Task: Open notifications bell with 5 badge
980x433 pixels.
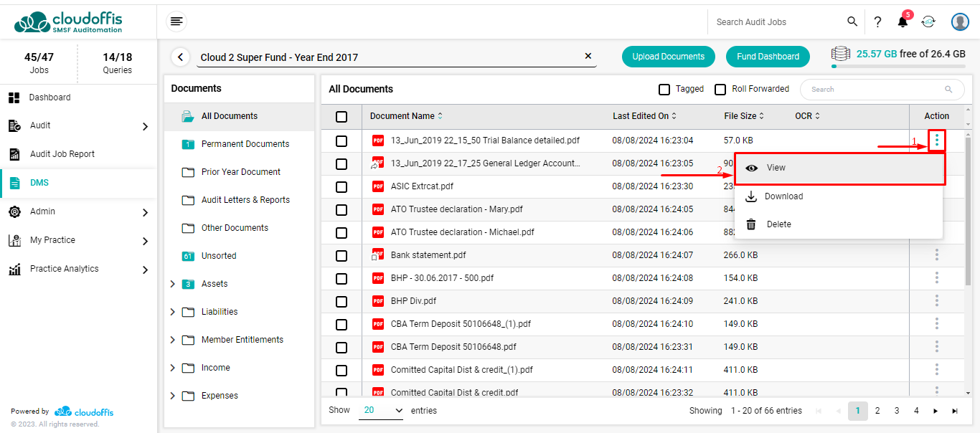Action: click(903, 21)
